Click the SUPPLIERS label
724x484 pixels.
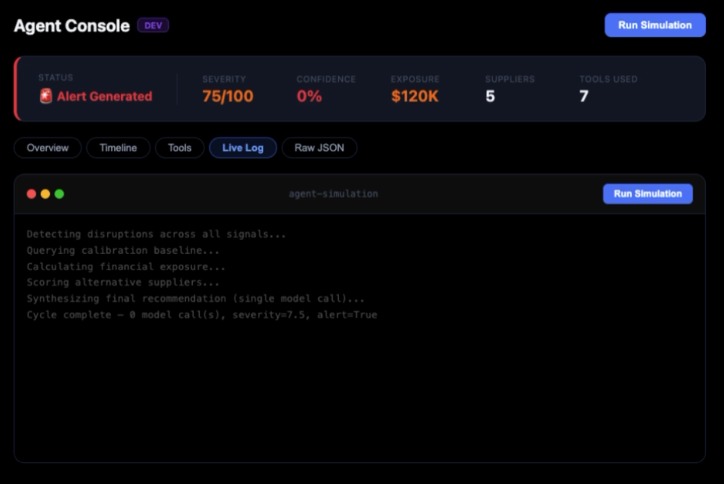click(510, 79)
